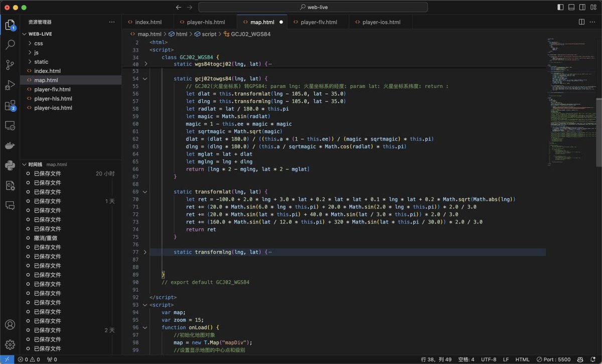Open the errors and warnings problems indicator
This screenshot has height=364, width=602.
click(30, 359)
